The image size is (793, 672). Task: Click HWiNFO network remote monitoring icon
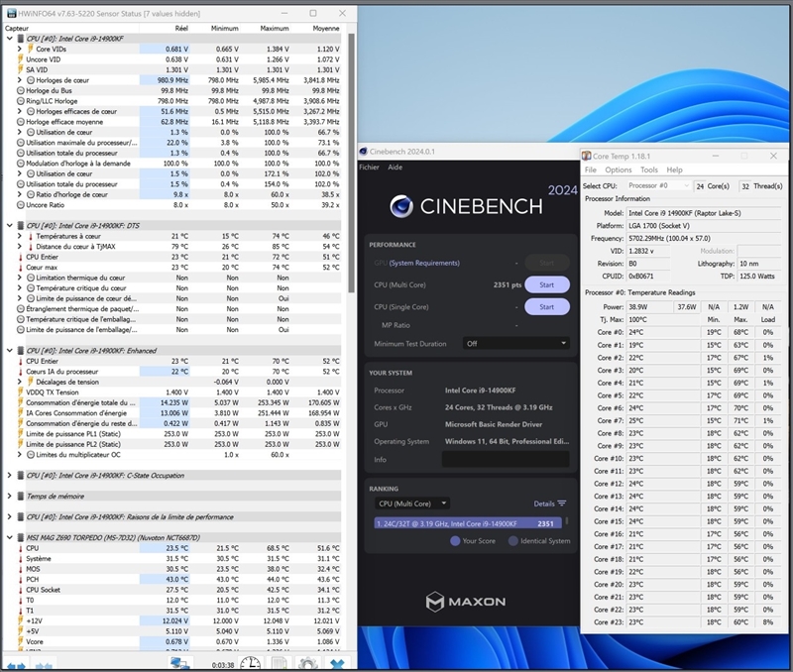pyautogui.click(x=179, y=664)
